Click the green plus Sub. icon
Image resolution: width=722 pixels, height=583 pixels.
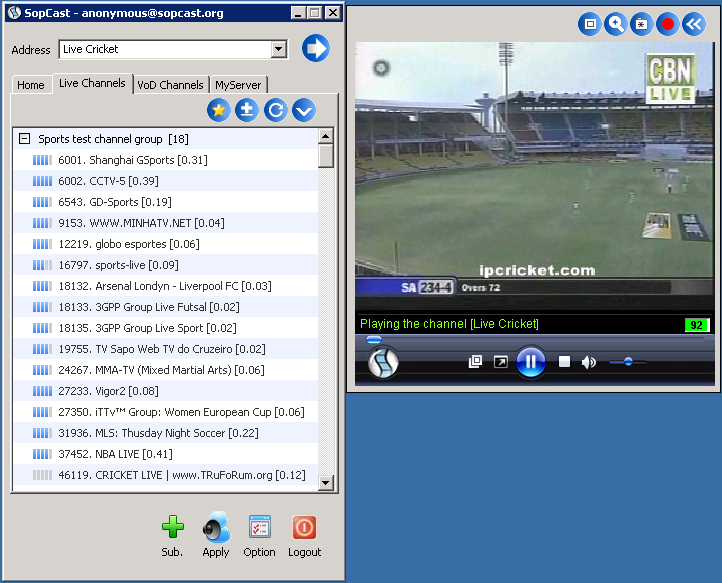click(173, 527)
